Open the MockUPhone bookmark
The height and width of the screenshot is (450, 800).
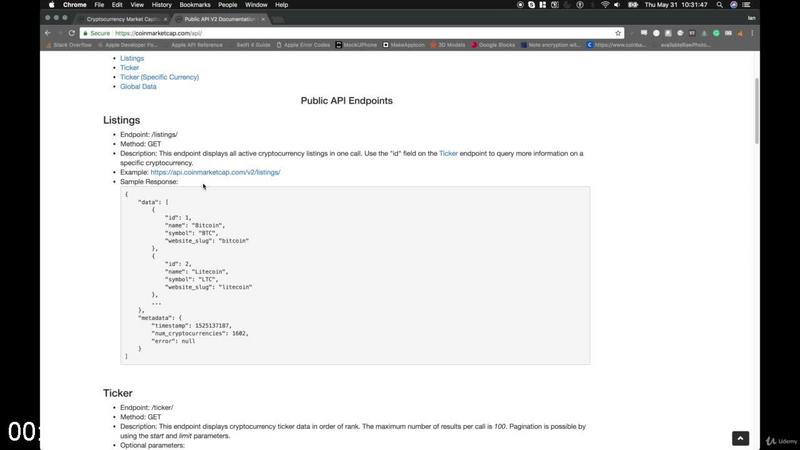point(356,45)
